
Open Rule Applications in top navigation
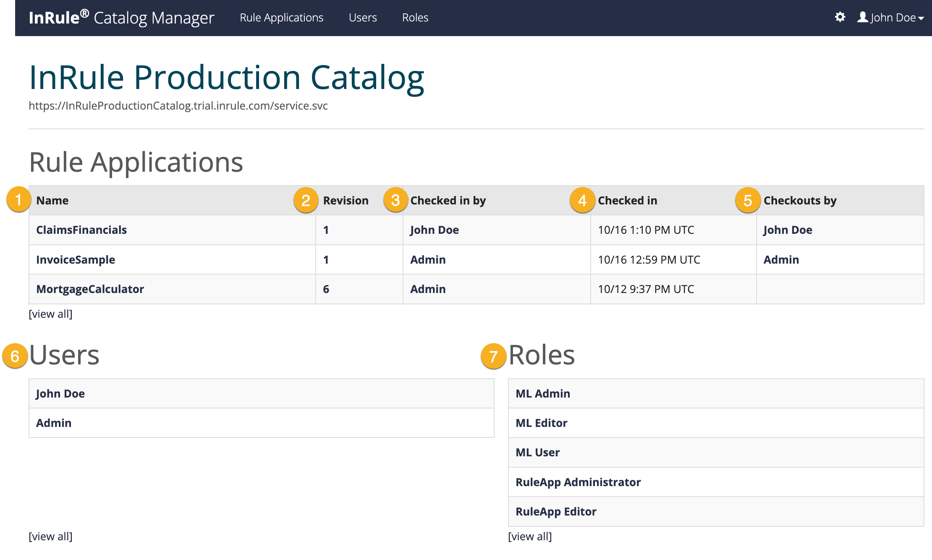[281, 18]
